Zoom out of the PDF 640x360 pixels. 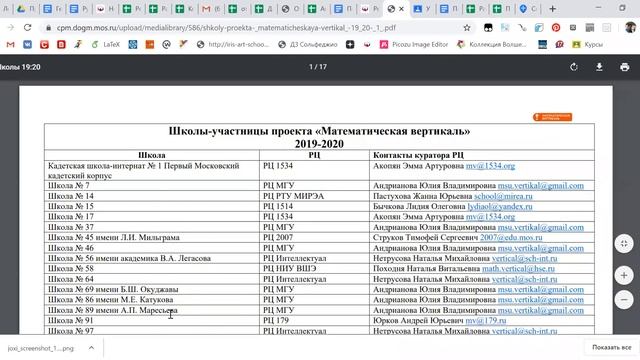[x=624, y=300]
